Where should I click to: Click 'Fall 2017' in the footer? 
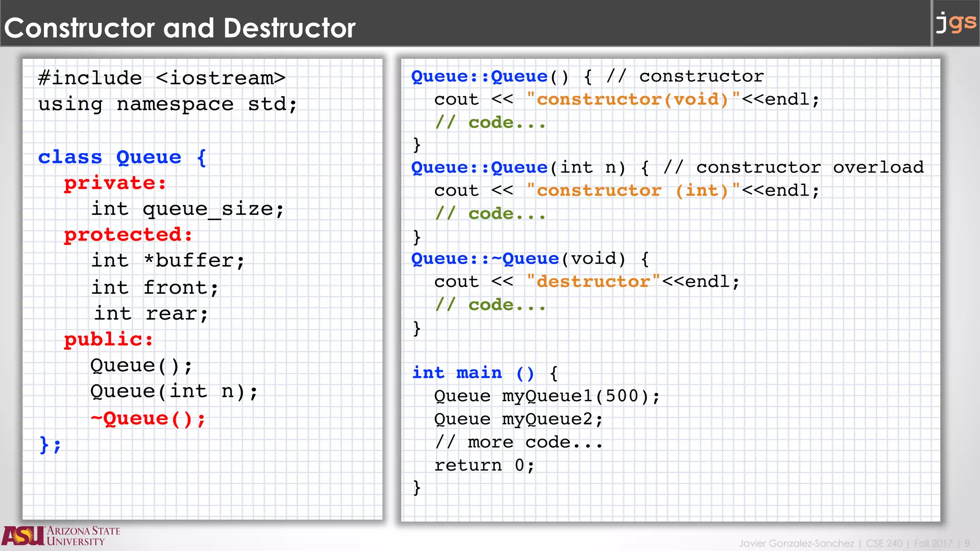[933, 543]
